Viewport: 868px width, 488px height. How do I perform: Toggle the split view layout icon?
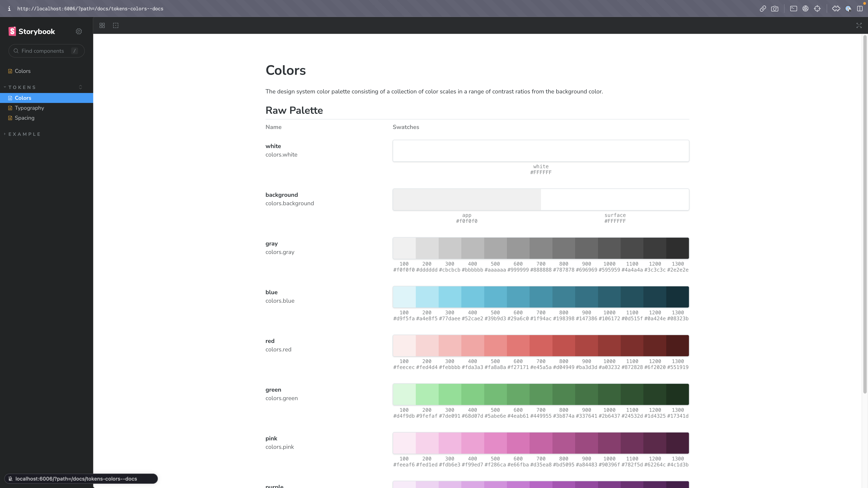pos(860,8)
